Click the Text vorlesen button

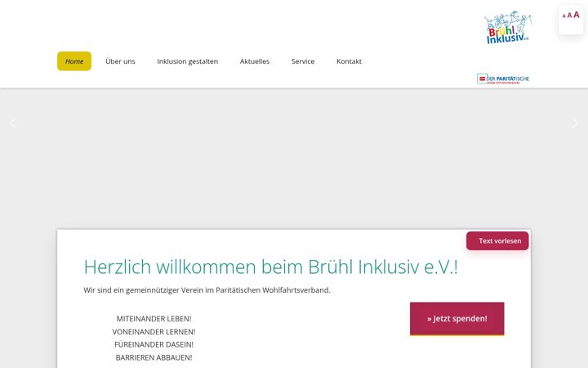(x=497, y=240)
